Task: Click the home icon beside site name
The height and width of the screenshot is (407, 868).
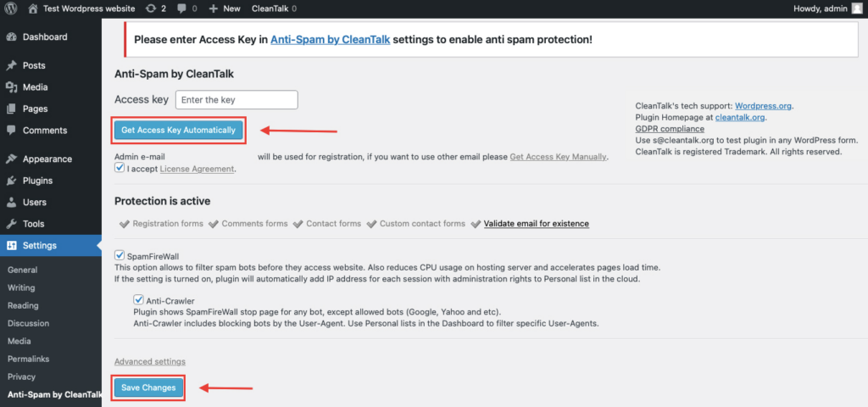Action: point(33,8)
